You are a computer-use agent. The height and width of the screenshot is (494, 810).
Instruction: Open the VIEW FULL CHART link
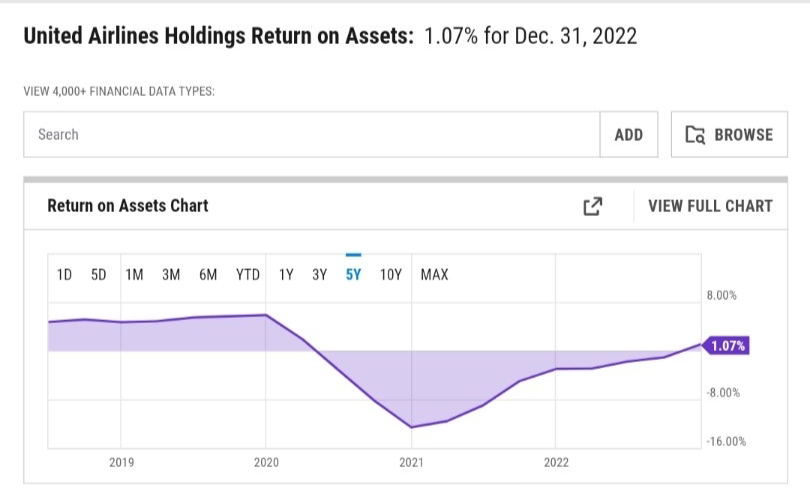(x=710, y=206)
